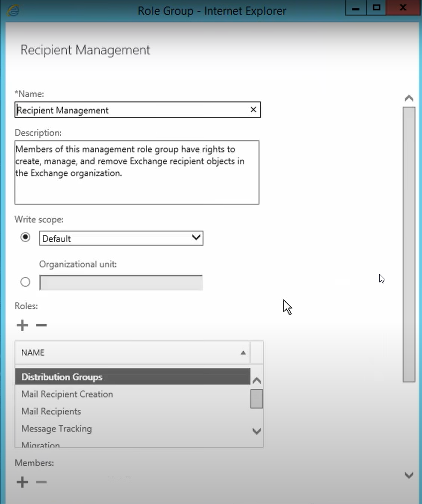Viewport: 422px width, 504px height.
Task: Select the Migration role row
Action: [133, 444]
